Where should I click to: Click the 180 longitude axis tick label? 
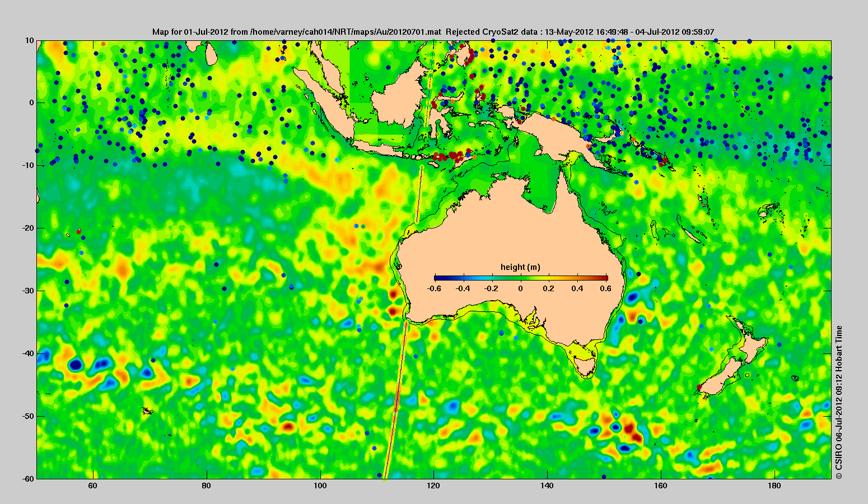(774, 486)
